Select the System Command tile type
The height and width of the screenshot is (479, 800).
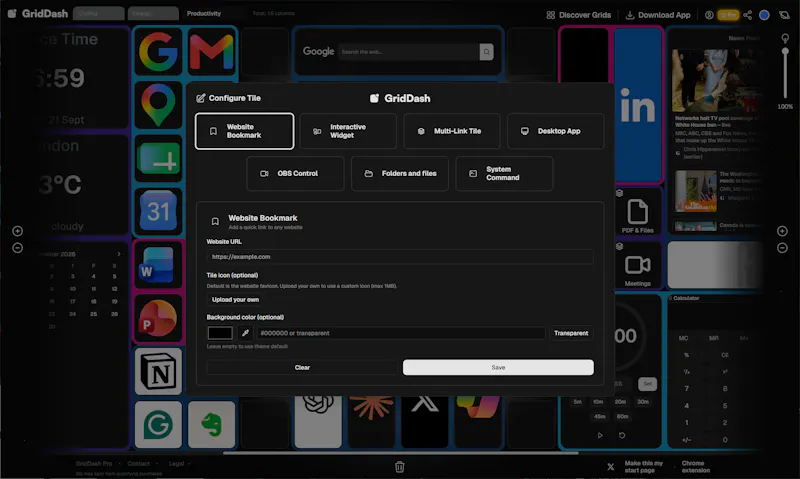(x=504, y=173)
